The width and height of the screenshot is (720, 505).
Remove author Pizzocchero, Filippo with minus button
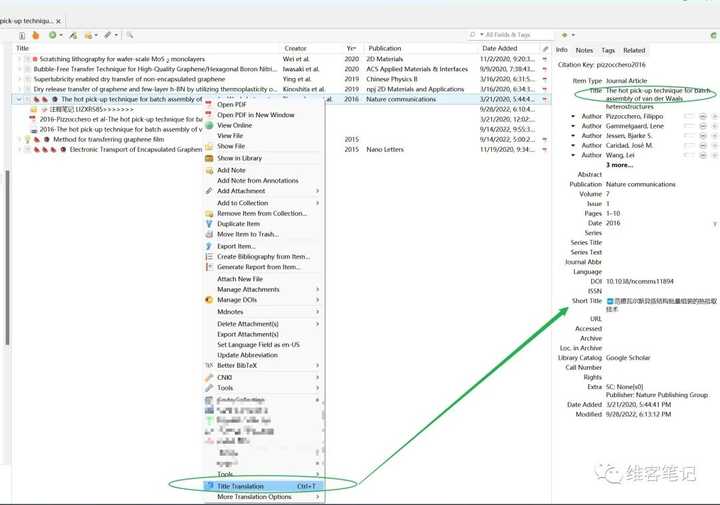click(703, 117)
